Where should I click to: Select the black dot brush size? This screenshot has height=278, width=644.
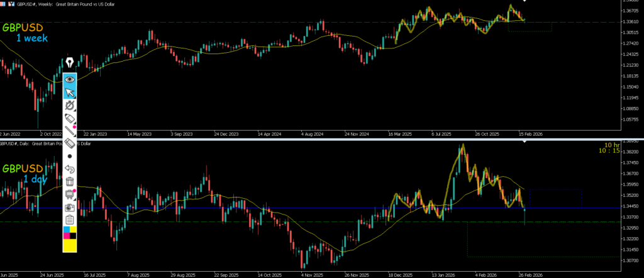(70, 156)
